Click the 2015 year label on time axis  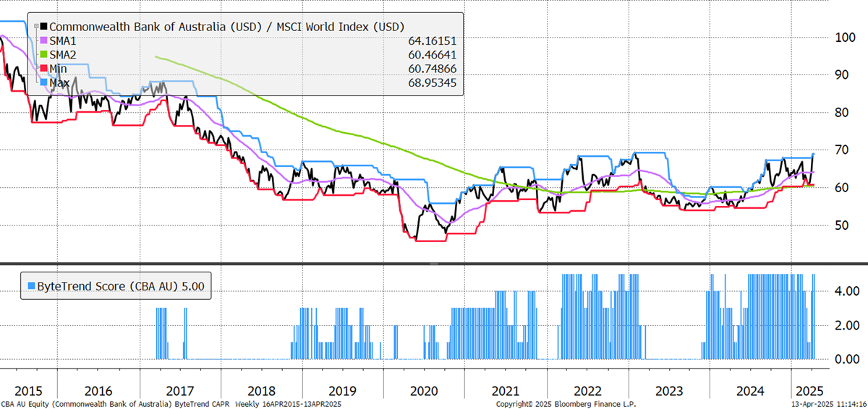click(27, 391)
